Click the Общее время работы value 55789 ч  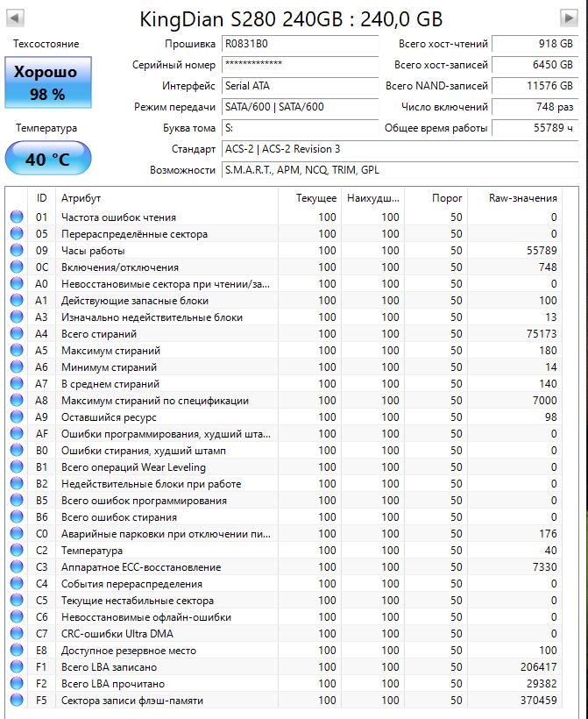point(535,128)
